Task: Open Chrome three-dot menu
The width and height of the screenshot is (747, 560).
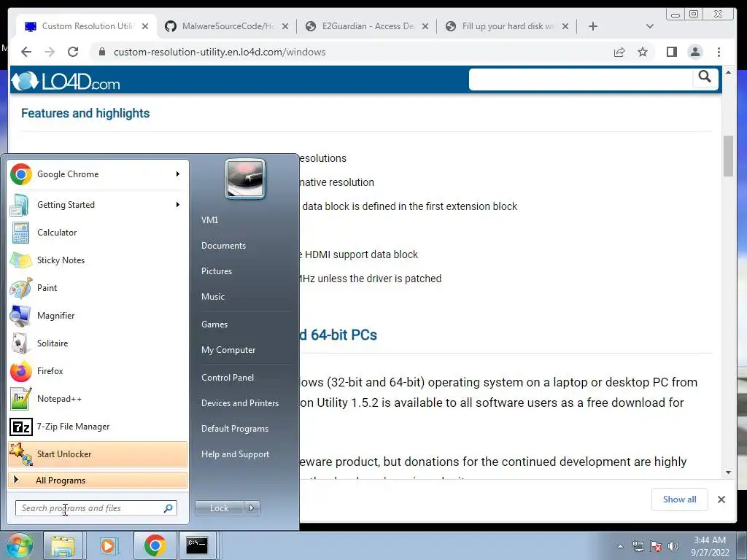Action: 719,52
